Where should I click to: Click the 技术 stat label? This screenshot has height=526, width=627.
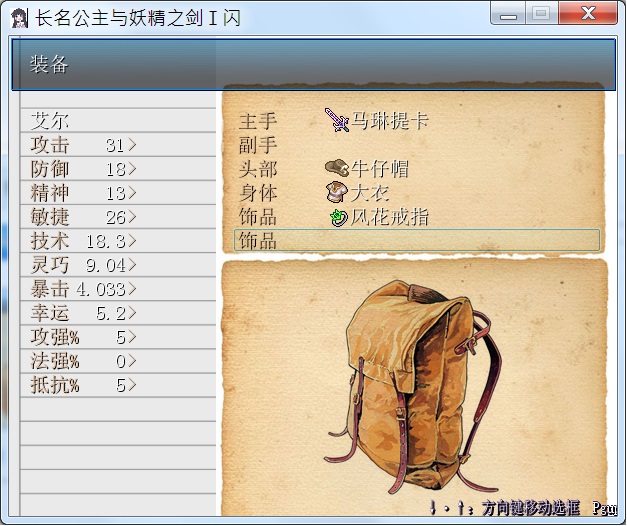point(50,241)
